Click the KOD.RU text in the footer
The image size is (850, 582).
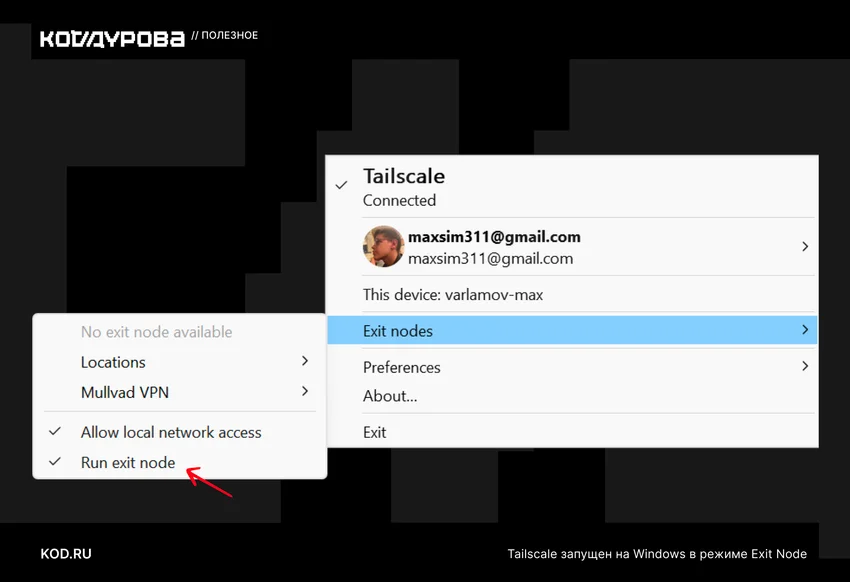66,554
